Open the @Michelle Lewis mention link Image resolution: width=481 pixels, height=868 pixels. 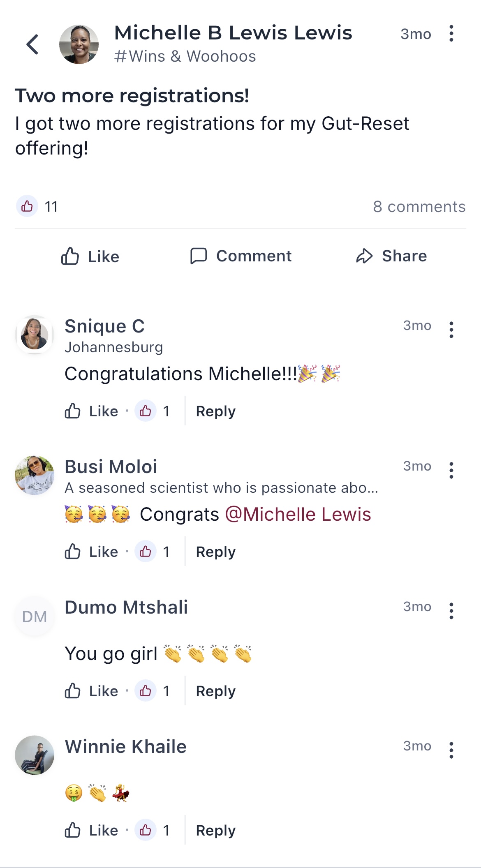(x=298, y=514)
